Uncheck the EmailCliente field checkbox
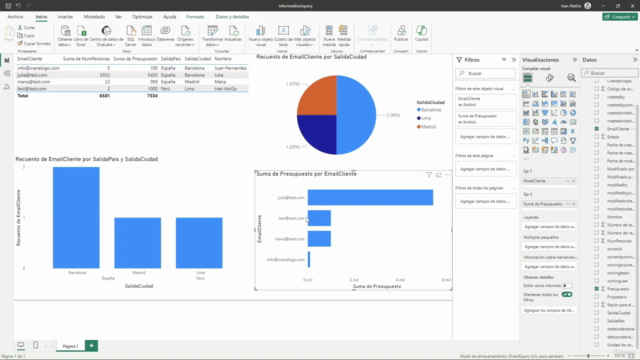The width and height of the screenshot is (640, 360). point(597,129)
